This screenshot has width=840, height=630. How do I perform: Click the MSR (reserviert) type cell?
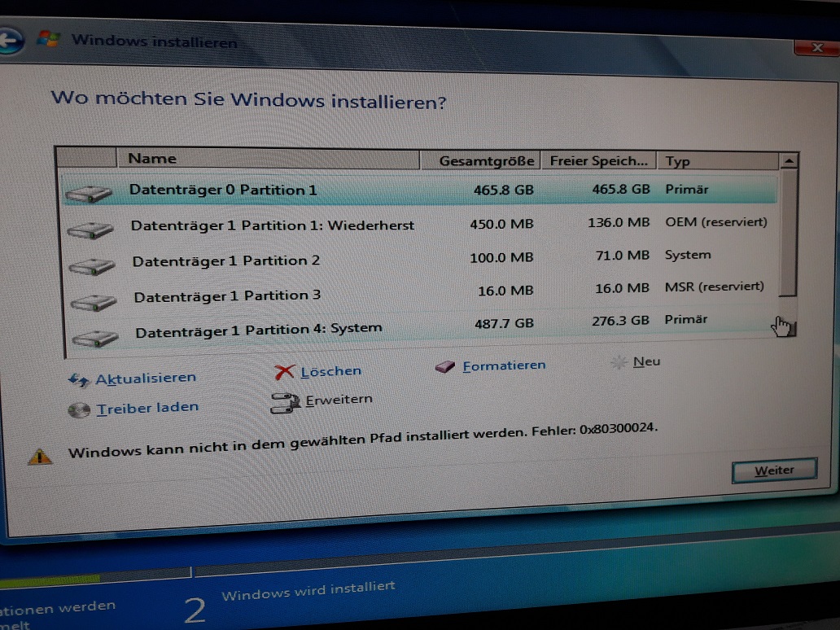coord(714,287)
